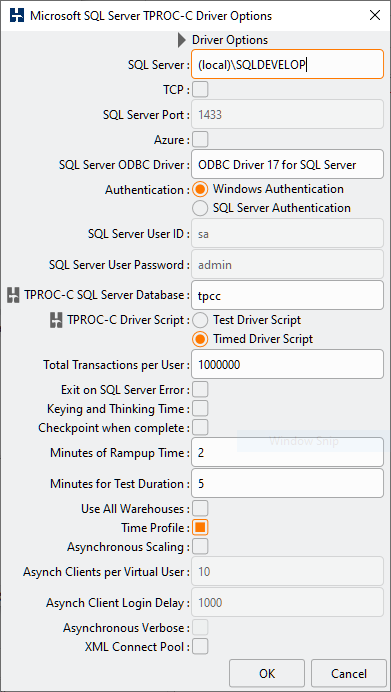The height and width of the screenshot is (692, 391).
Task: Click the SQL Server name field
Action: 288,64
